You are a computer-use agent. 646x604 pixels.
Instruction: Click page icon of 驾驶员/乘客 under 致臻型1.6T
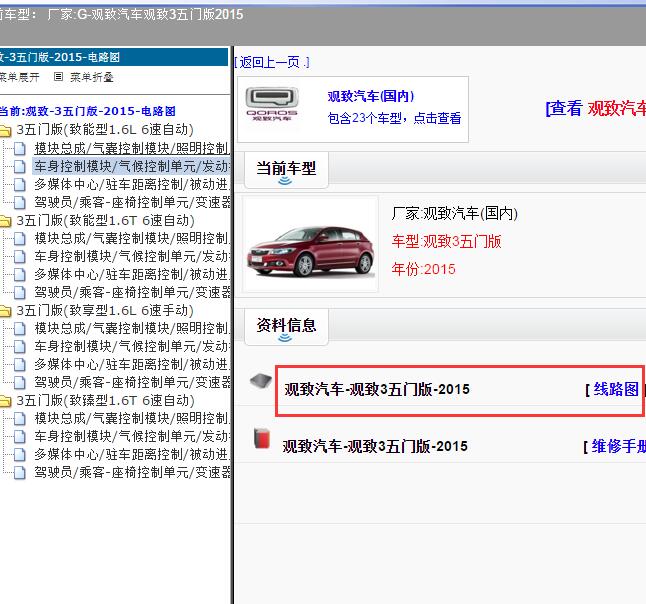[19, 473]
